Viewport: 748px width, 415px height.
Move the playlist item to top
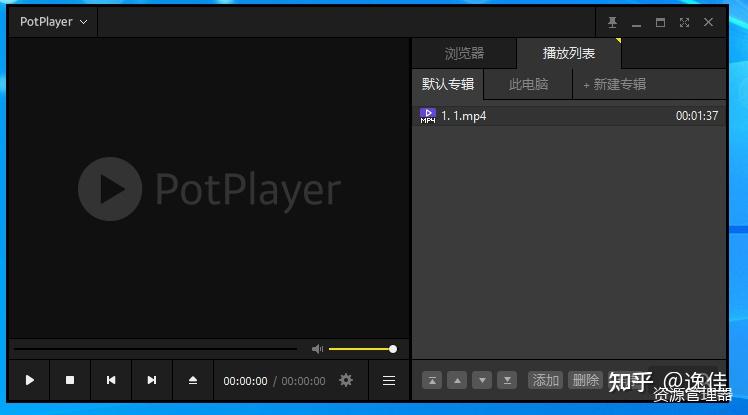coord(432,381)
